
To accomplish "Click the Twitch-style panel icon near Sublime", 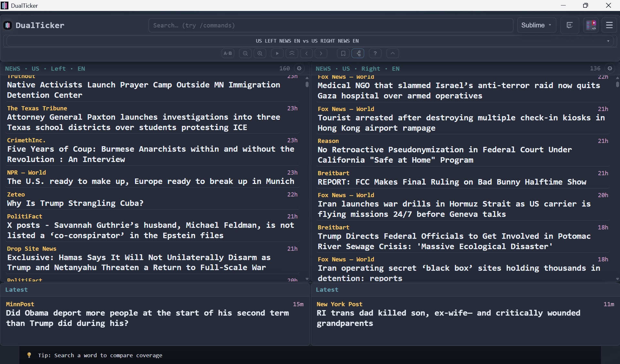I will tap(569, 25).
